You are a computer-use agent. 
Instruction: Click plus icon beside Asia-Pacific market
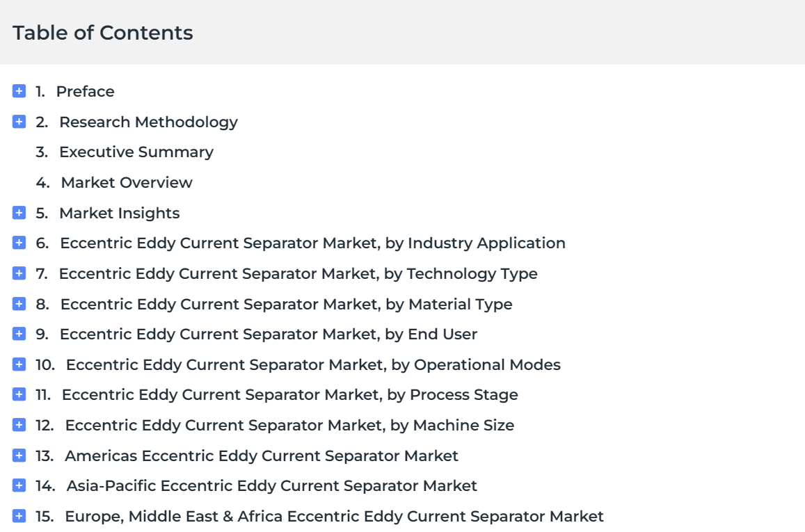pos(19,485)
